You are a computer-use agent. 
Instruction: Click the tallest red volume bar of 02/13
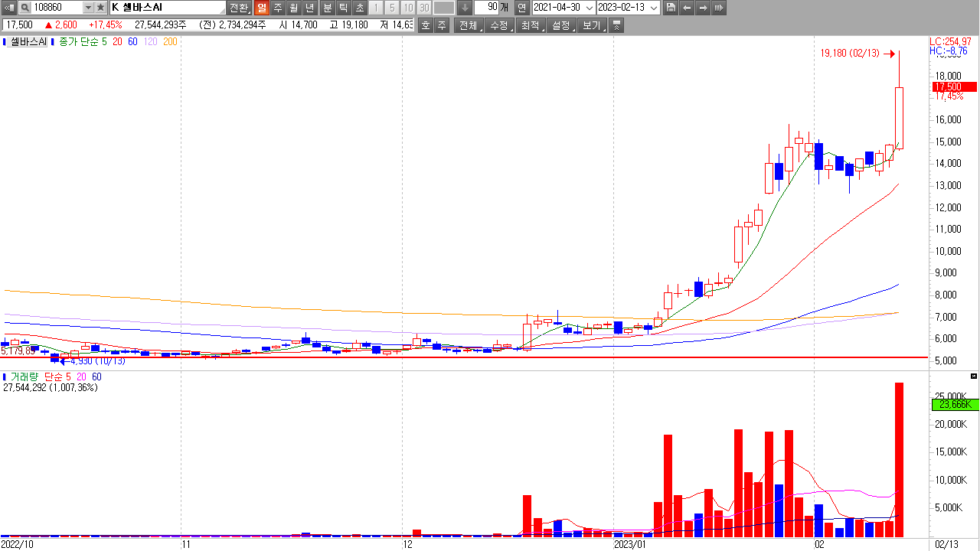click(x=899, y=459)
